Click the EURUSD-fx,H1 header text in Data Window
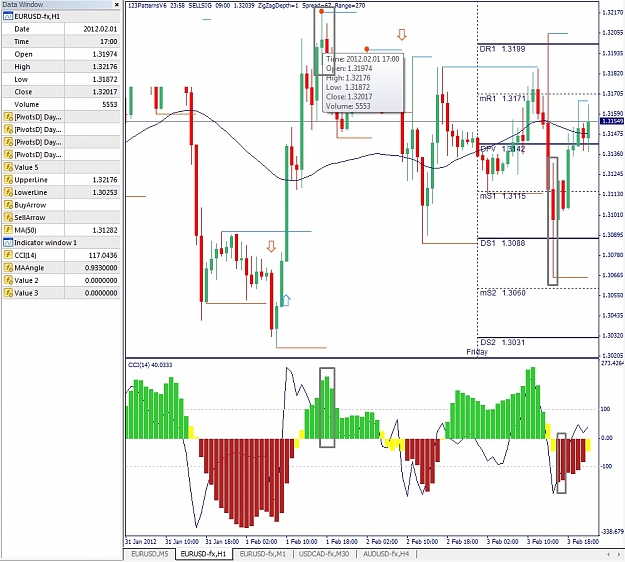 pos(37,17)
